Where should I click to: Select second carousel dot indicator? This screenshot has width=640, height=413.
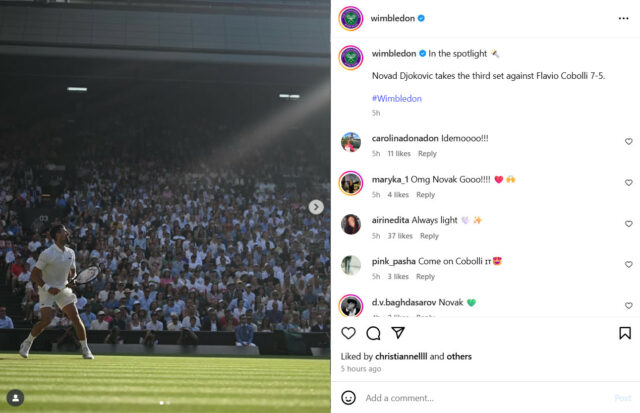[168, 403]
